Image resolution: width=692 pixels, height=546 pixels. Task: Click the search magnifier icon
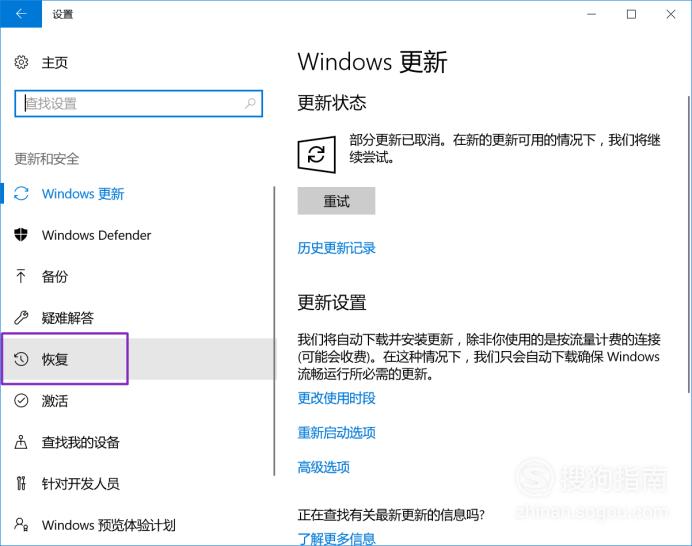point(250,104)
